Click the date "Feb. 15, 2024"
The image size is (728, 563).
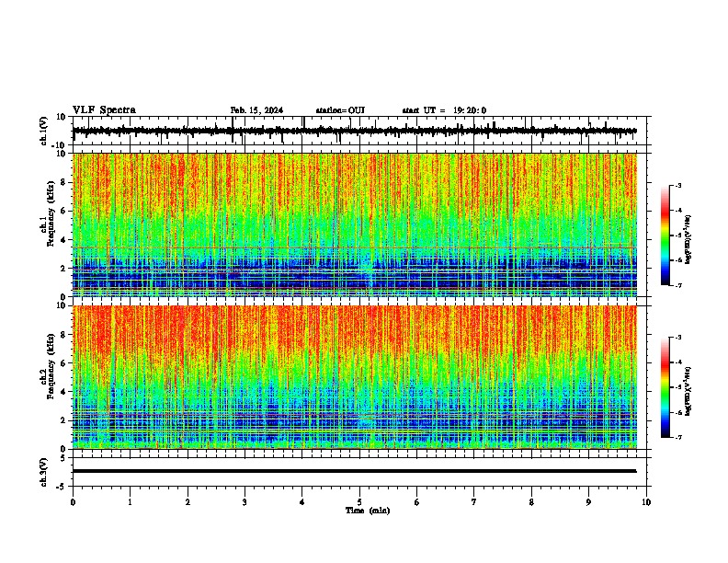click(256, 110)
